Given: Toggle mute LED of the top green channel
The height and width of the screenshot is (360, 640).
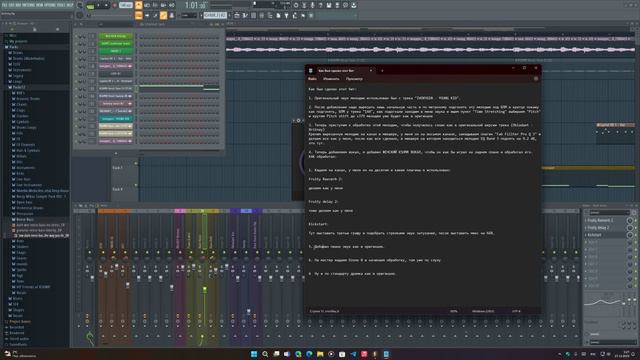Looking at the screenshot, I should coord(76,36).
